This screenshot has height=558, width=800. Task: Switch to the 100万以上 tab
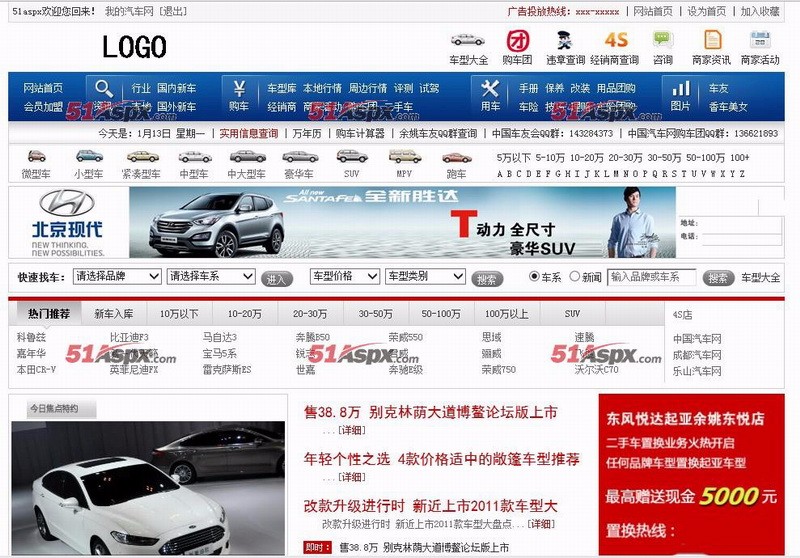point(507,314)
